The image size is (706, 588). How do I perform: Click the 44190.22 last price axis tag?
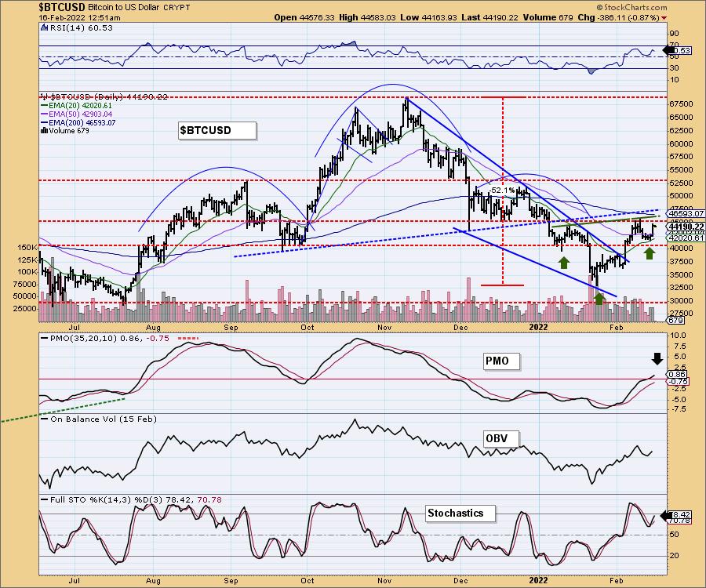click(x=686, y=227)
